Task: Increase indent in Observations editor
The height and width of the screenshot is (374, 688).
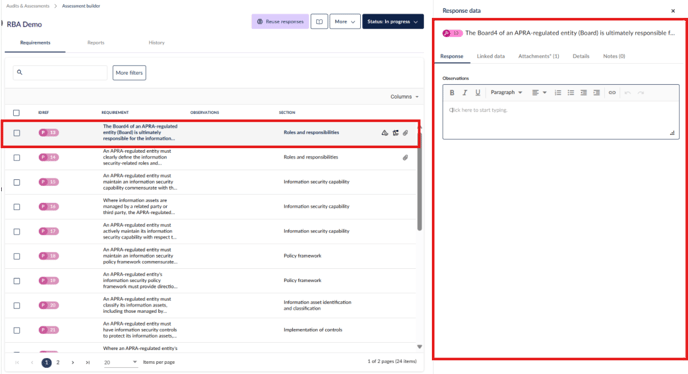Action: pyautogui.click(x=596, y=93)
